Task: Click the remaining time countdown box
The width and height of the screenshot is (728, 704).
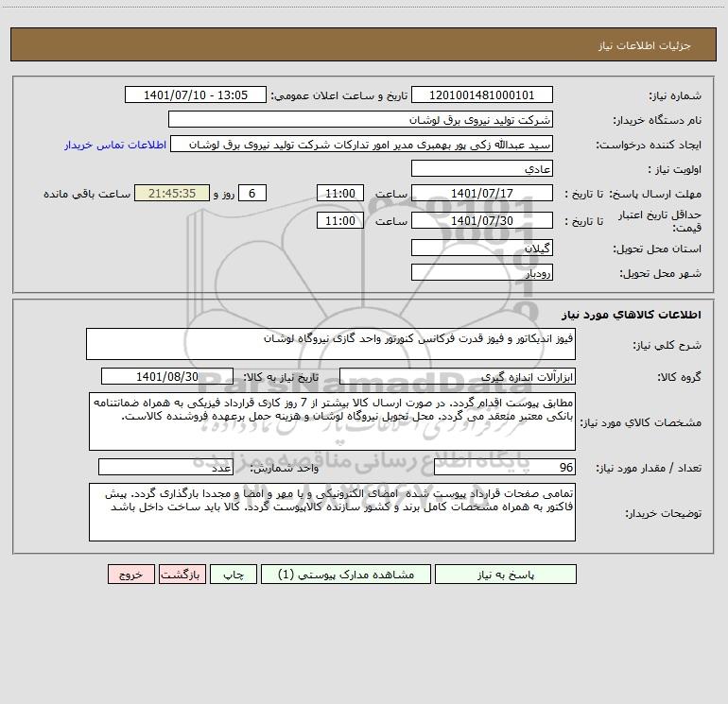Action: pyautogui.click(x=172, y=193)
